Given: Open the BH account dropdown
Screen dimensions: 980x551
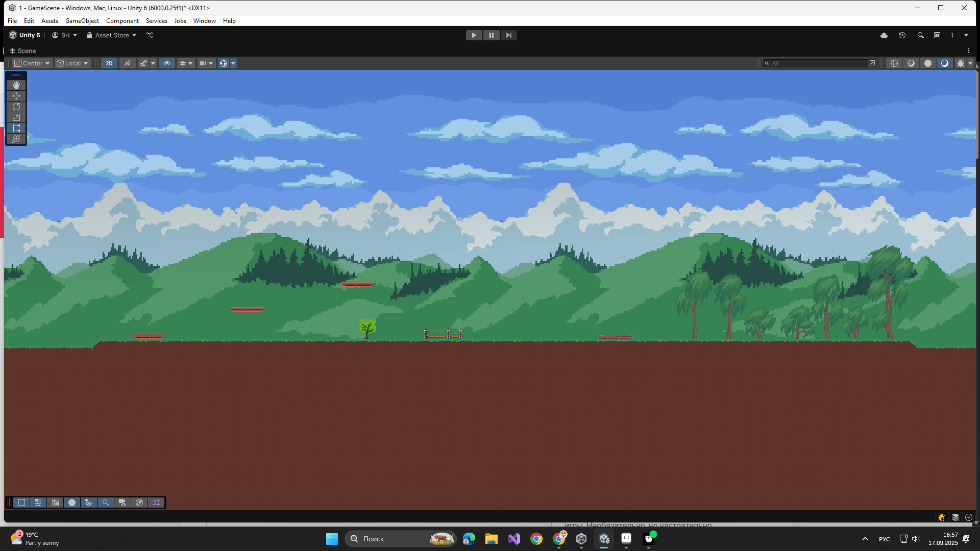Looking at the screenshot, I should click(64, 35).
